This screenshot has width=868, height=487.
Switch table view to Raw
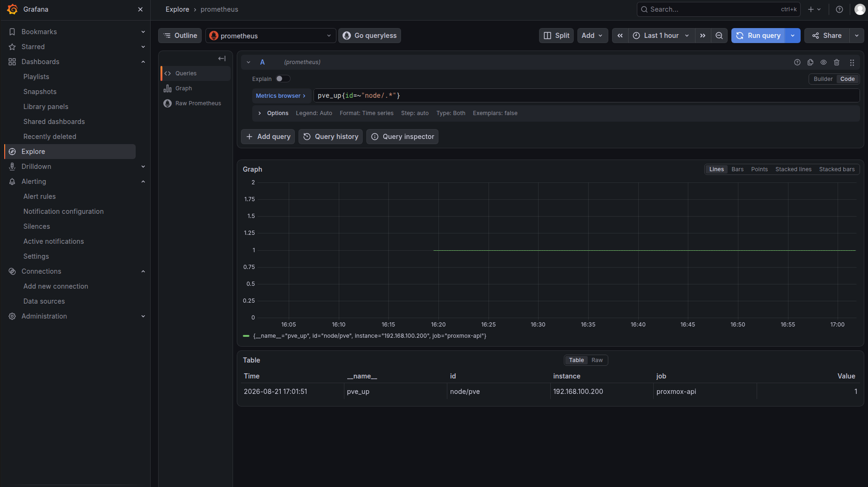point(597,360)
